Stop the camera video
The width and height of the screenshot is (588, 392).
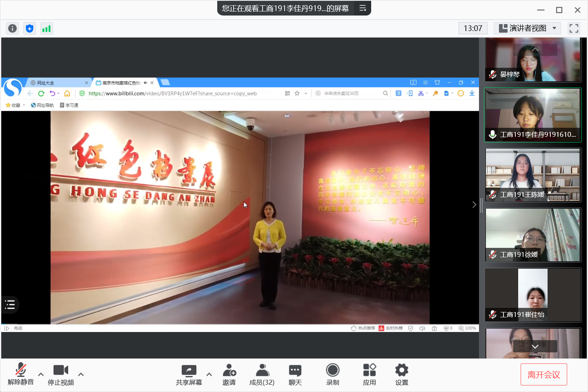(x=61, y=374)
